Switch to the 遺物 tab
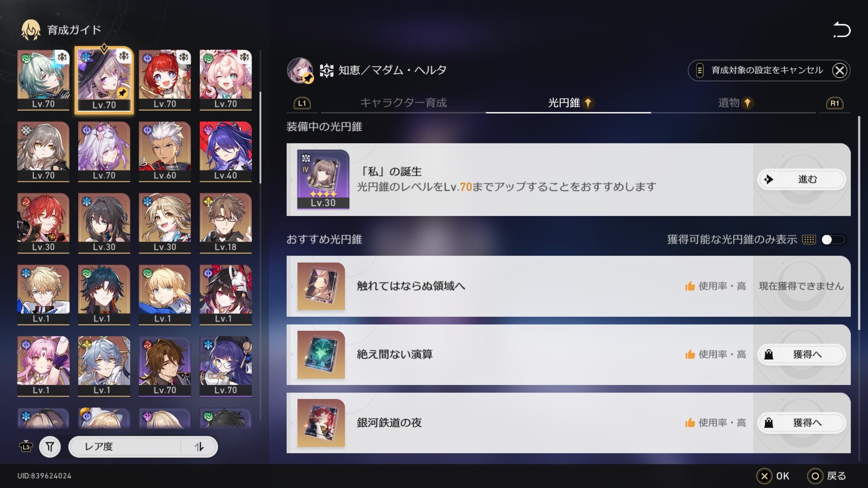The image size is (868, 488). (734, 103)
